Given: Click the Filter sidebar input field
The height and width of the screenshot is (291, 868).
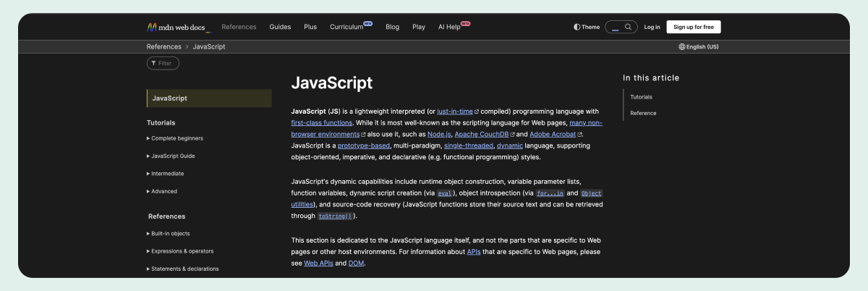Looking at the screenshot, I should pos(163,63).
